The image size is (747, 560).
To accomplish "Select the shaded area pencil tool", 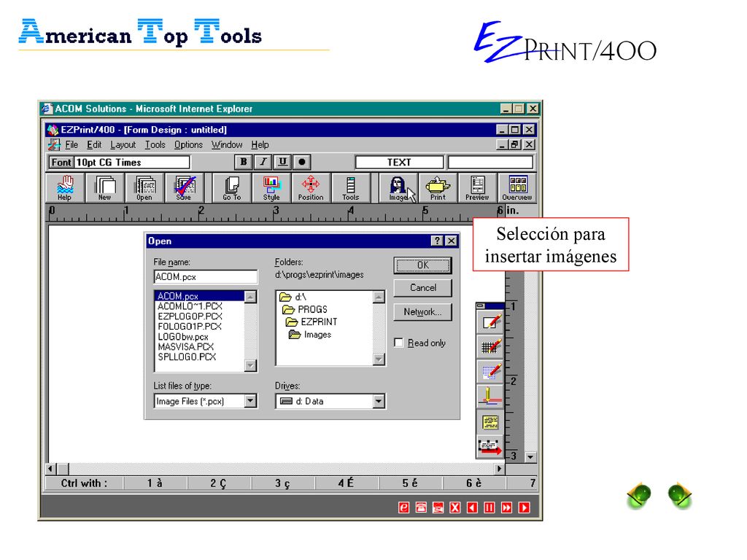I will pyautogui.click(x=491, y=371).
